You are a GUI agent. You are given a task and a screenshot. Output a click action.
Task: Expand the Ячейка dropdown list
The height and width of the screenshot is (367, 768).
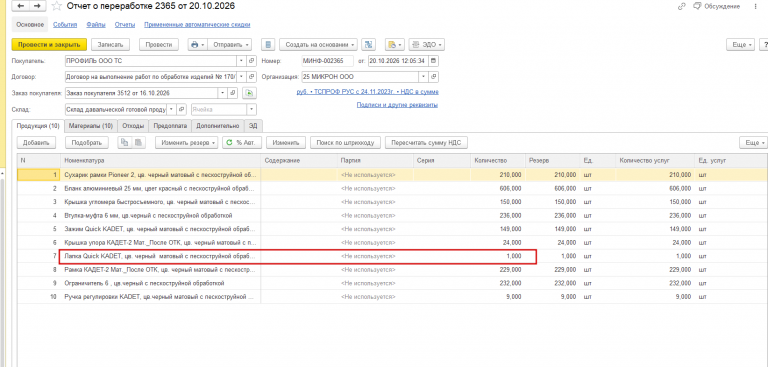pos(251,109)
